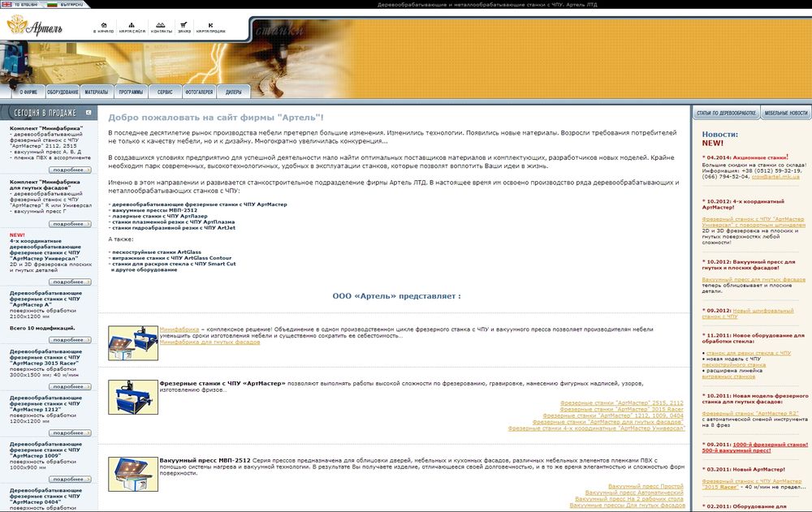The width and height of the screenshot is (812, 512).
Task: Click list item 'лазерные станки с ЧПУ АртЛазер'
Action: tap(159, 216)
